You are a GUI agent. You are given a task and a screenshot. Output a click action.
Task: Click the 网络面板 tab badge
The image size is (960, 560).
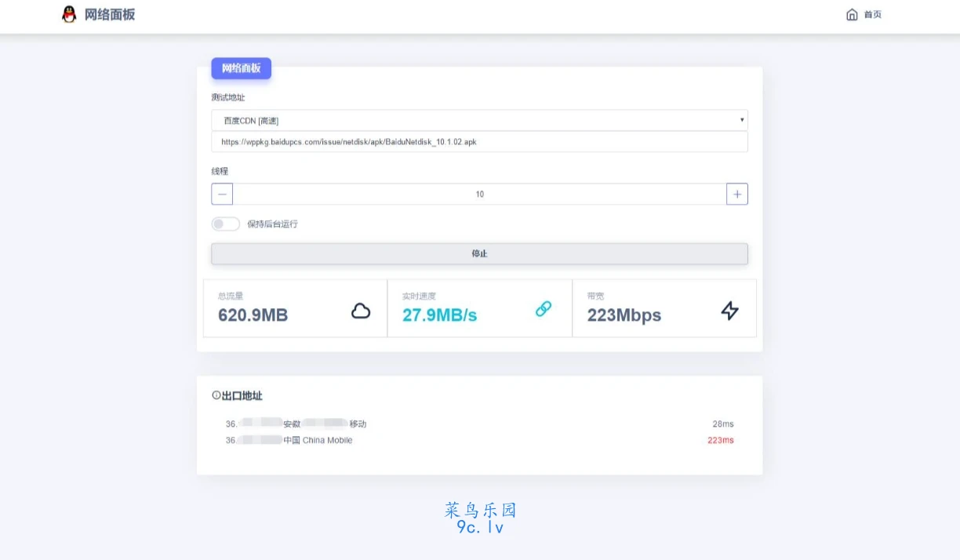[x=241, y=68]
